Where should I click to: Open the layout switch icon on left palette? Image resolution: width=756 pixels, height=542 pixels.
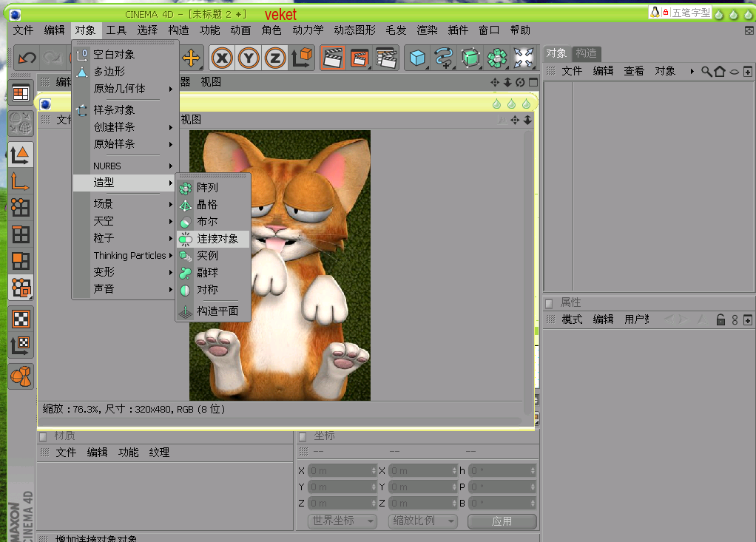click(x=21, y=93)
